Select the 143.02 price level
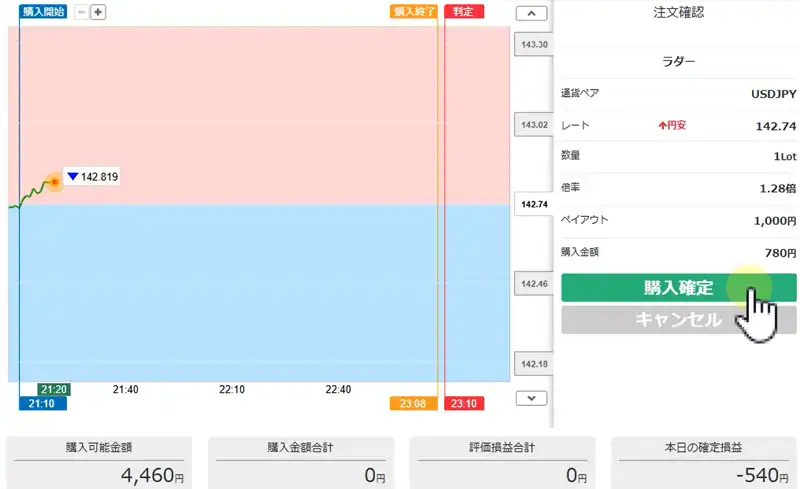 pyautogui.click(x=534, y=125)
